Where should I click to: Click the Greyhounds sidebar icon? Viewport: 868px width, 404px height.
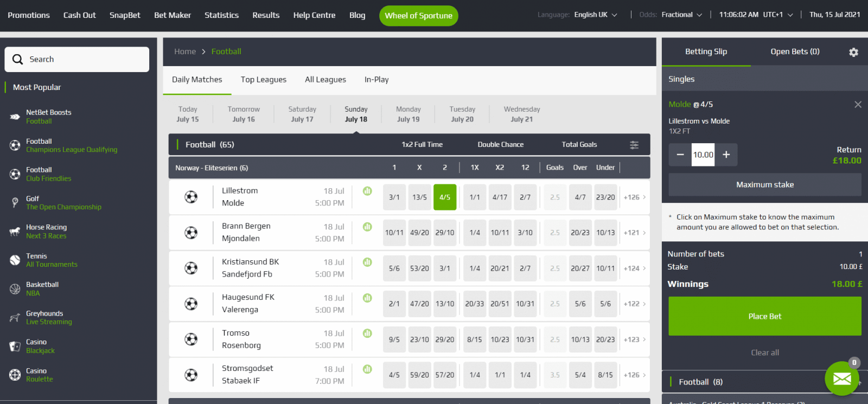15,318
